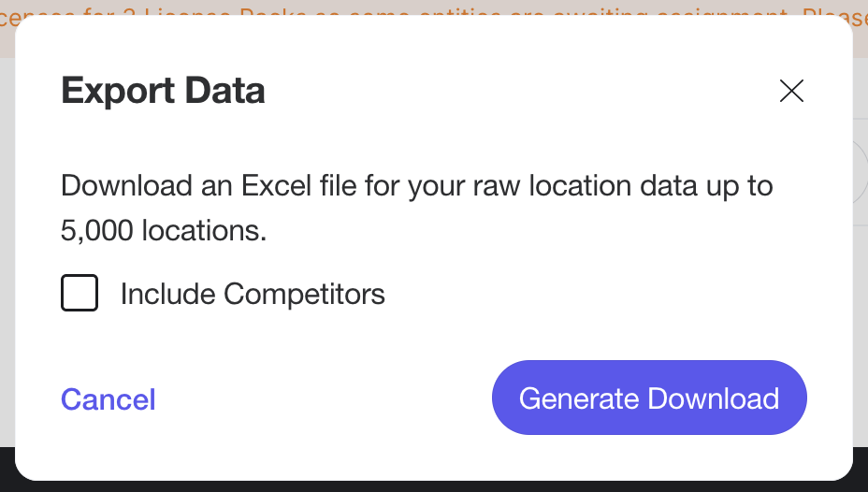868x492 pixels.
Task: Click the word "Data" in the heading
Action: [224, 91]
